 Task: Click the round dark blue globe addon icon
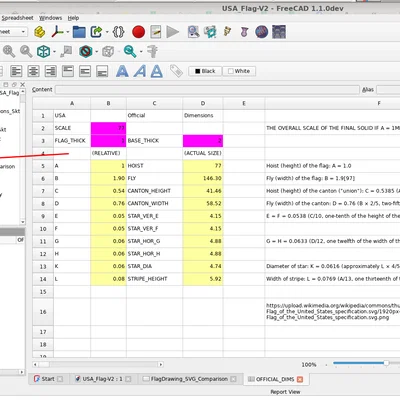pyautogui.click(x=262, y=32)
